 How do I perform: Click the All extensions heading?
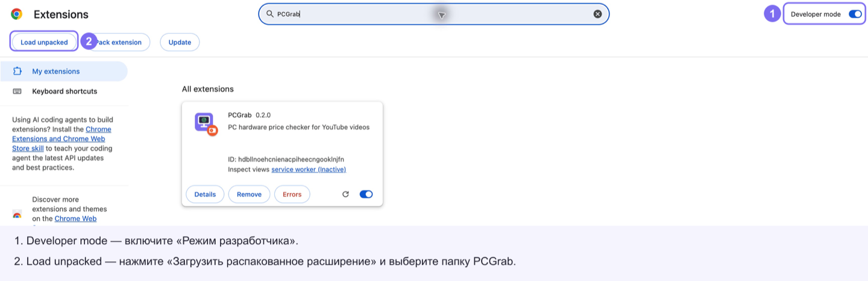207,89
